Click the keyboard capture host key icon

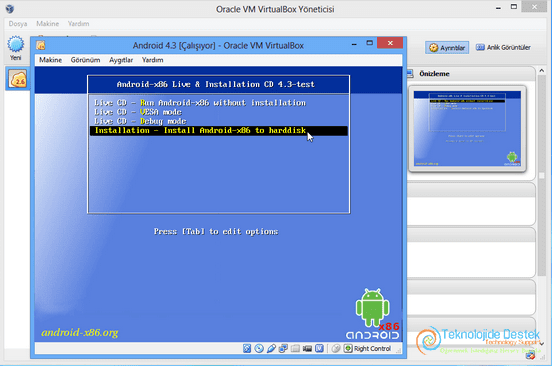[x=348, y=348]
